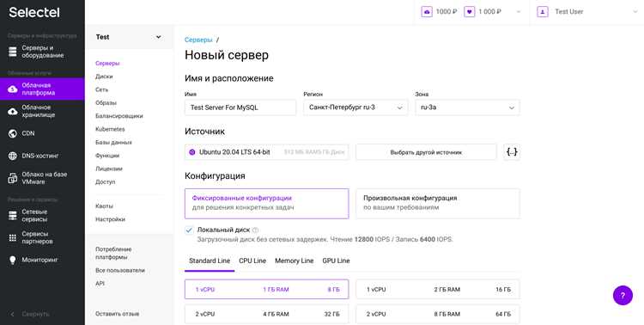This screenshot has height=325, width=644.
Task: Open Настройки in project menu
Action: (x=110, y=219)
